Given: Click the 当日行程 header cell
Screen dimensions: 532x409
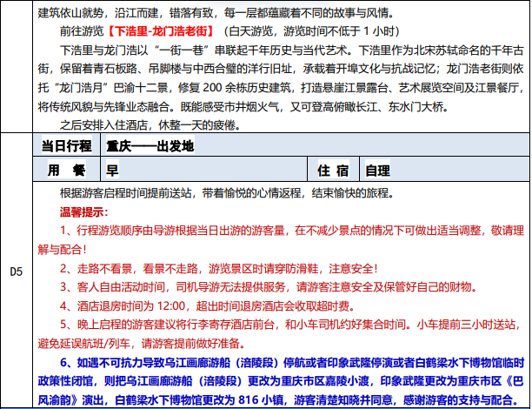Looking at the screenshot, I should coord(65,144).
